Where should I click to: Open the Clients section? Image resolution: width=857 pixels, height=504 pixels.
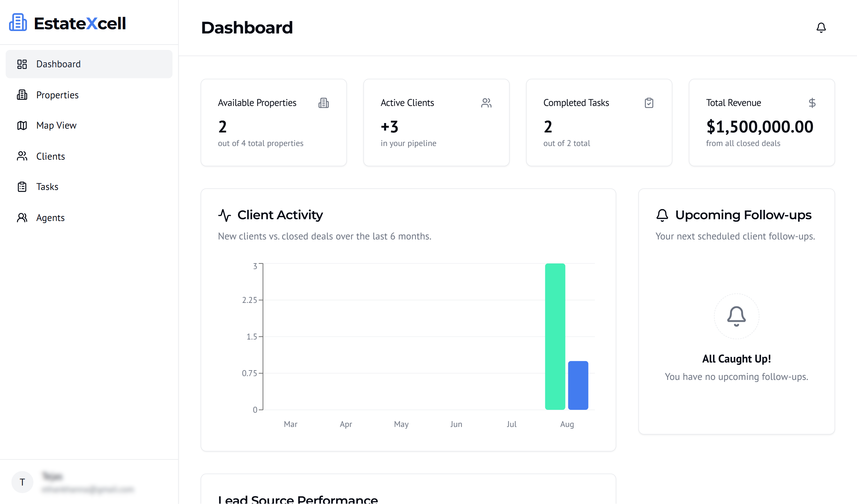(50, 156)
